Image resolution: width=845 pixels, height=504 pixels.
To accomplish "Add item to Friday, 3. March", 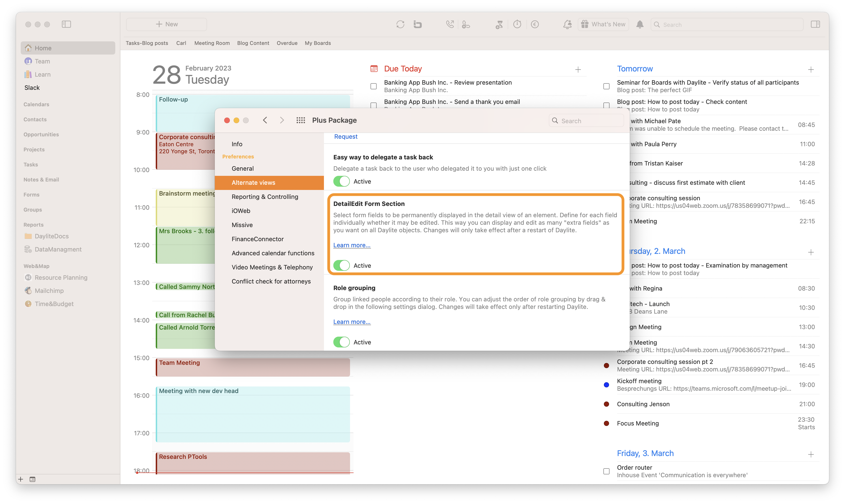I will 811,454.
